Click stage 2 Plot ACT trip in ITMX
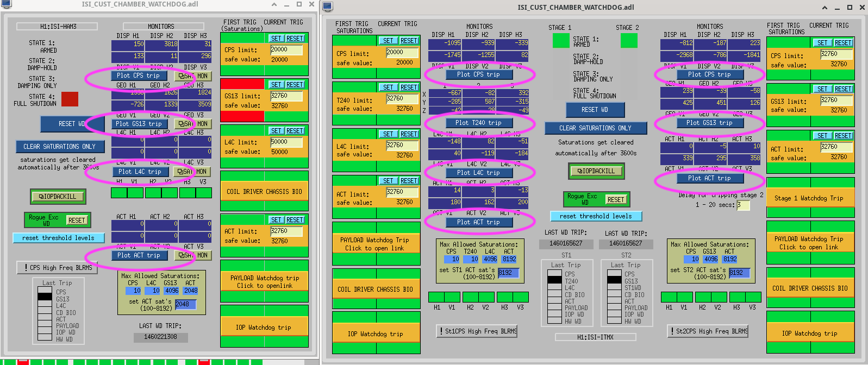 pyautogui.click(x=709, y=178)
